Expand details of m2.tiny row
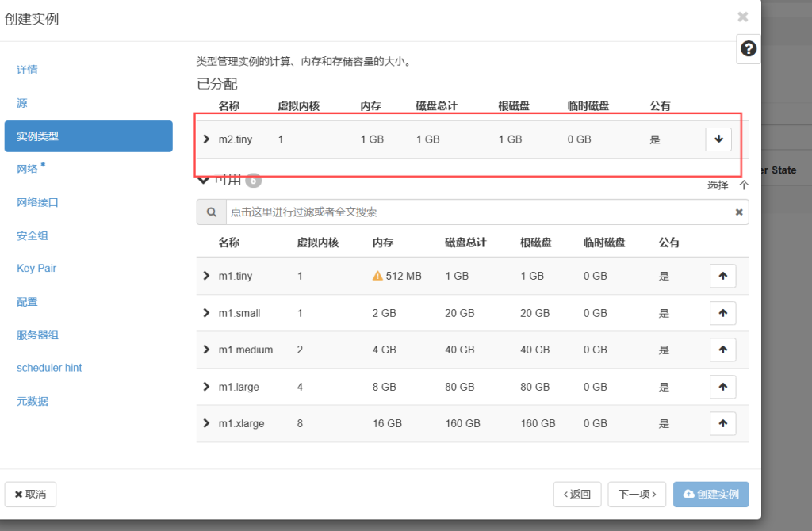812x531 pixels. pos(206,139)
